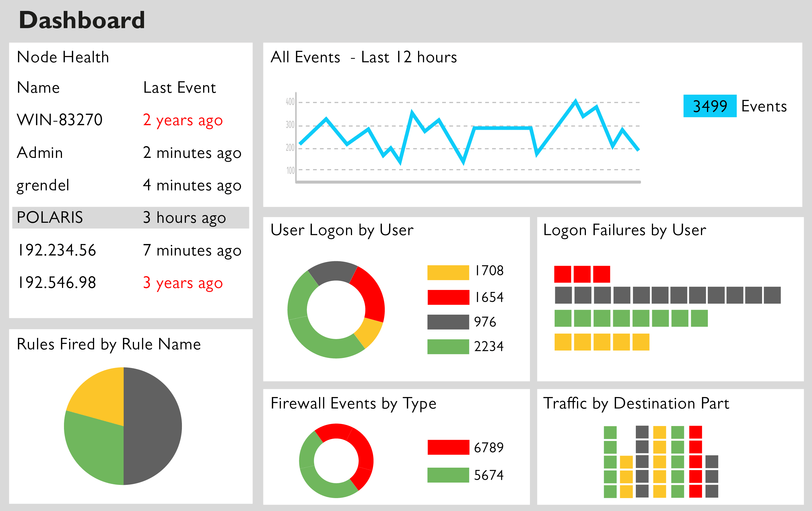
Task: Click the green swatch beside 5674
Action: (x=448, y=475)
